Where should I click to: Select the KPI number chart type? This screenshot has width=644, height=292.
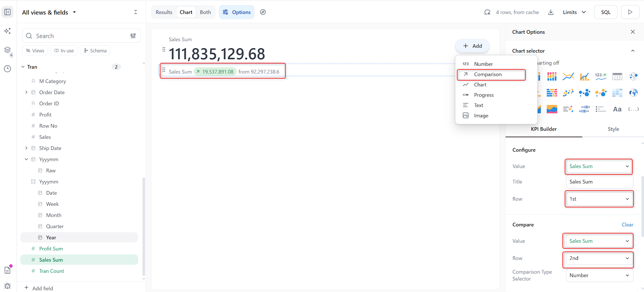(601, 77)
